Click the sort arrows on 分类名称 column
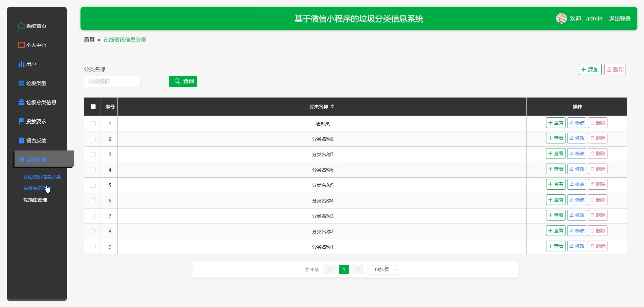The image size is (644, 307). click(332, 106)
